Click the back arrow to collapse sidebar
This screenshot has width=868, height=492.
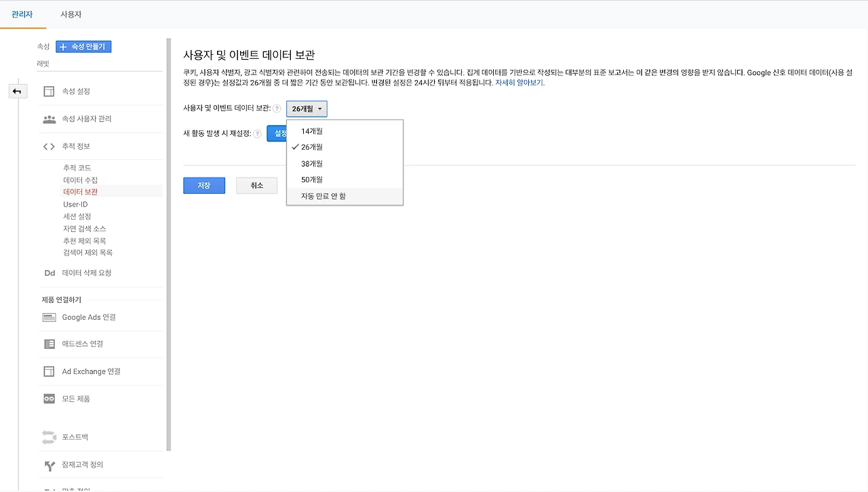[x=18, y=90]
